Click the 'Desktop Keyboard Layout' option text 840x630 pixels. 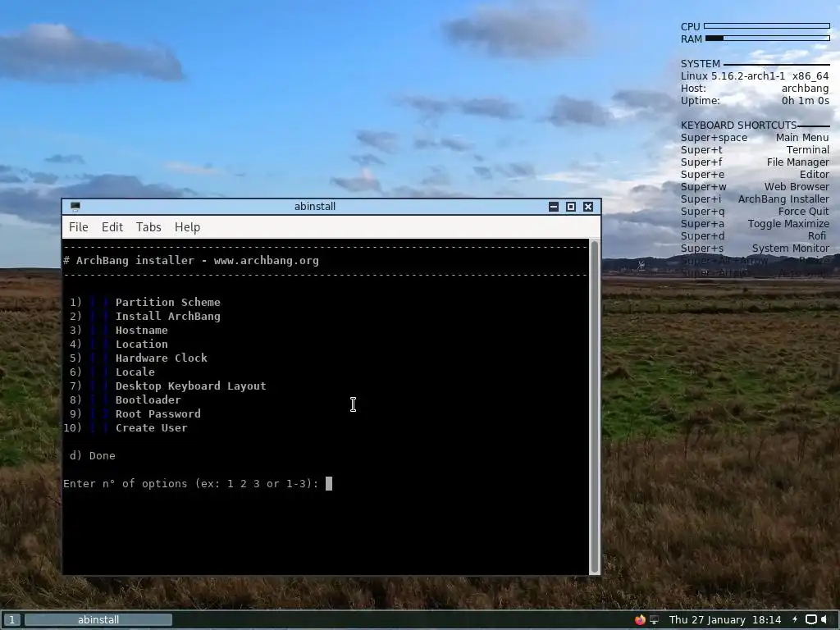(190, 386)
